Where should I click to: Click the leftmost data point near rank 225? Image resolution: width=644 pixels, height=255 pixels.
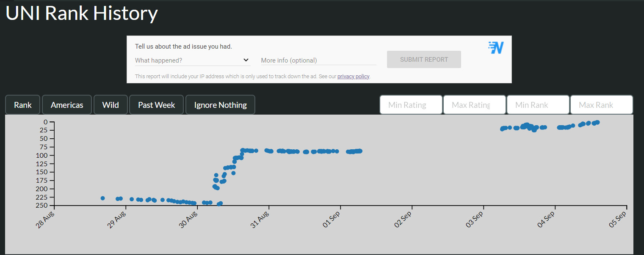point(103,198)
